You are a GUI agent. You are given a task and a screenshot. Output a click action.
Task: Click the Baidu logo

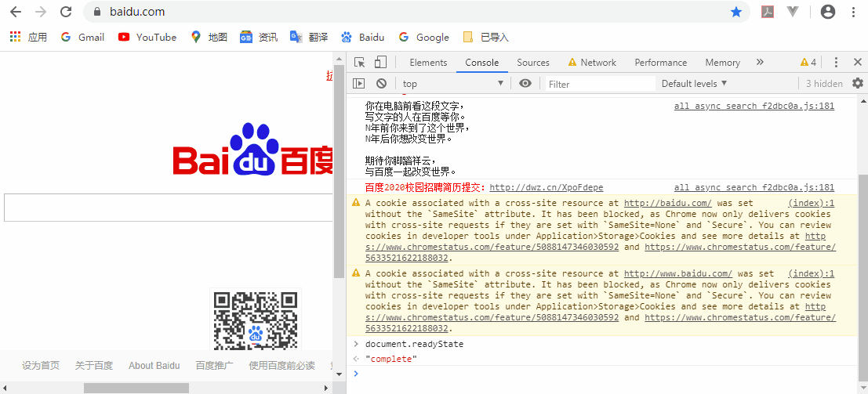point(252,150)
